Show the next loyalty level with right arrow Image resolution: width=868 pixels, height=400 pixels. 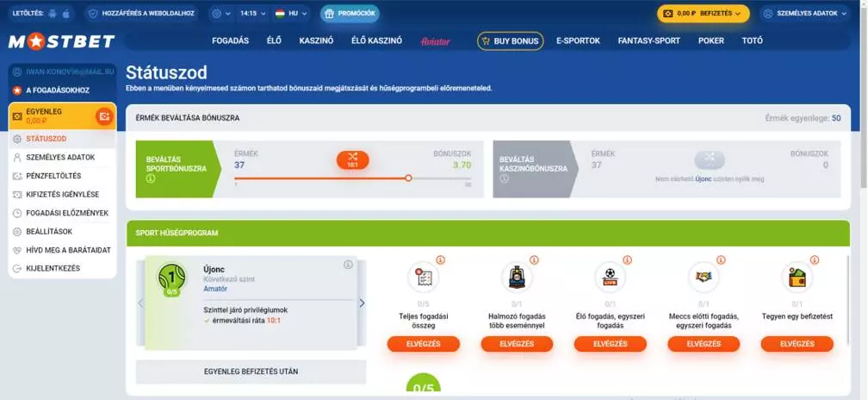pos(362,303)
